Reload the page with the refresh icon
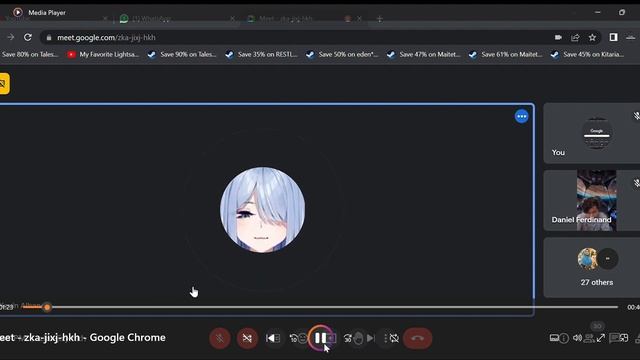The image size is (640, 360). click(28, 38)
